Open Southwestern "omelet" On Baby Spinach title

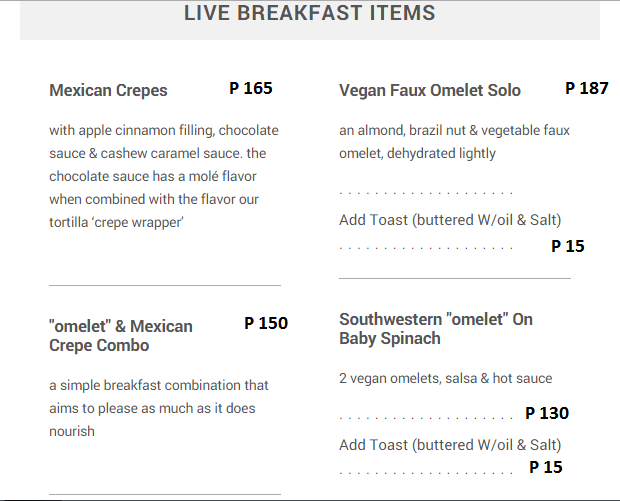436,328
